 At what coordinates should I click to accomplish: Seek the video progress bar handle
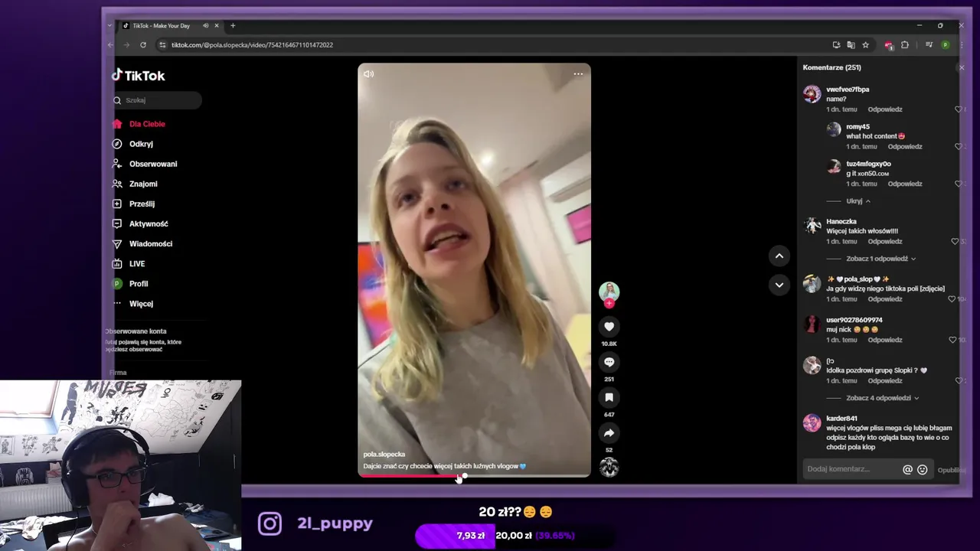[x=465, y=476]
